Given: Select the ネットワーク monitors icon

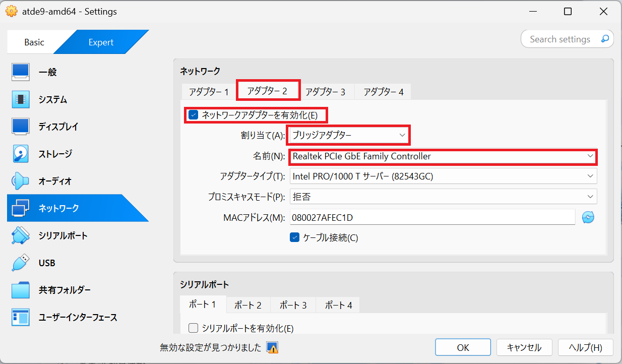Looking at the screenshot, I should coord(21,208).
